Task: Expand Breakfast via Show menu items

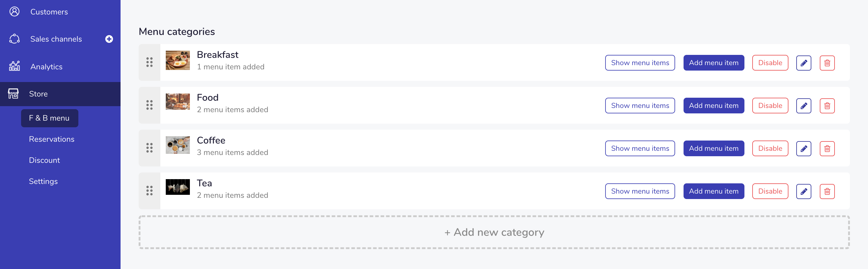Action: point(640,63)
